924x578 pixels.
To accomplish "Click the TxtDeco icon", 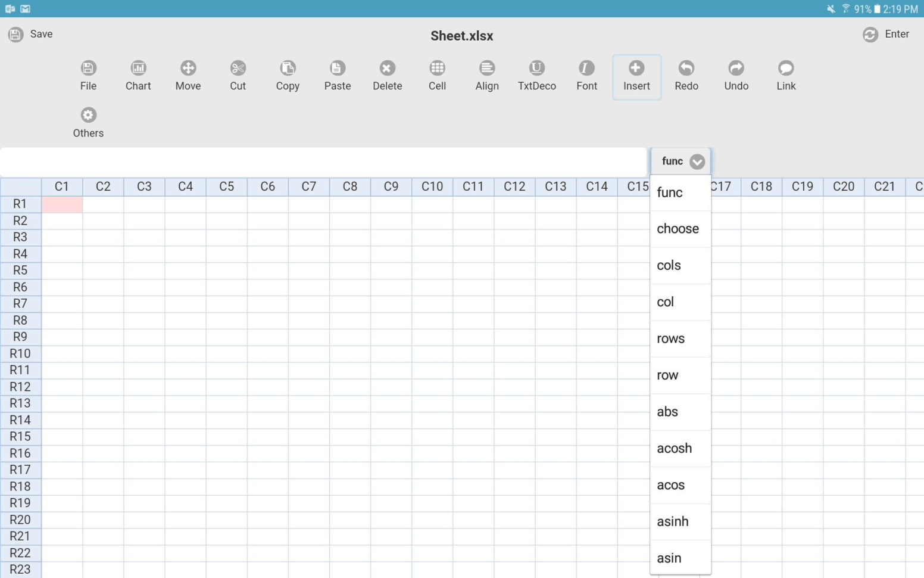I will tap(536, 74).
